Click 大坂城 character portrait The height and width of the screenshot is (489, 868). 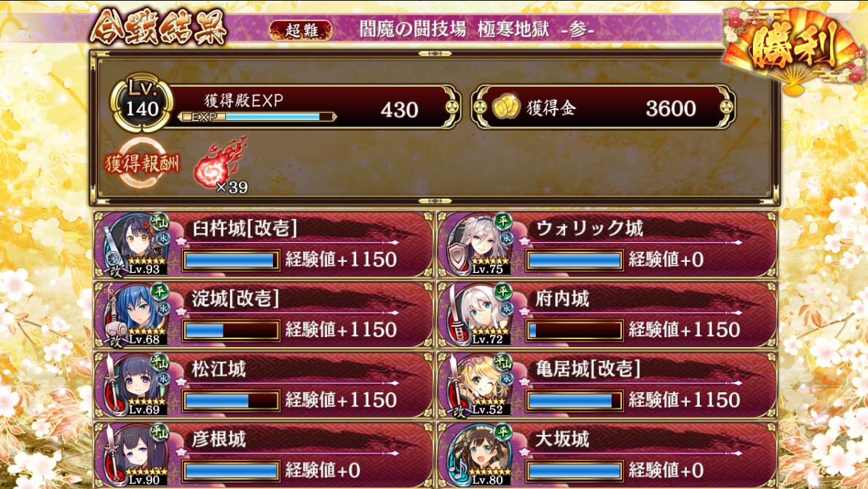click(x=481, y=455)
